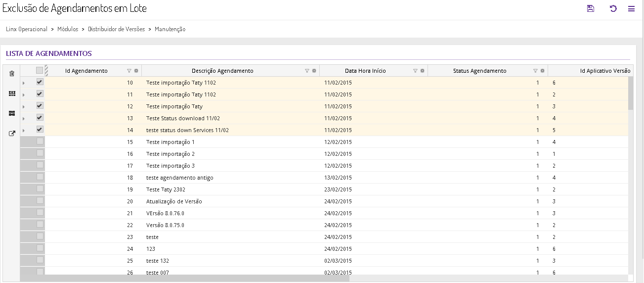644x283 pixels.
Task: Click the Linx Operacional breadcrumb link
Action: (27, 29)
